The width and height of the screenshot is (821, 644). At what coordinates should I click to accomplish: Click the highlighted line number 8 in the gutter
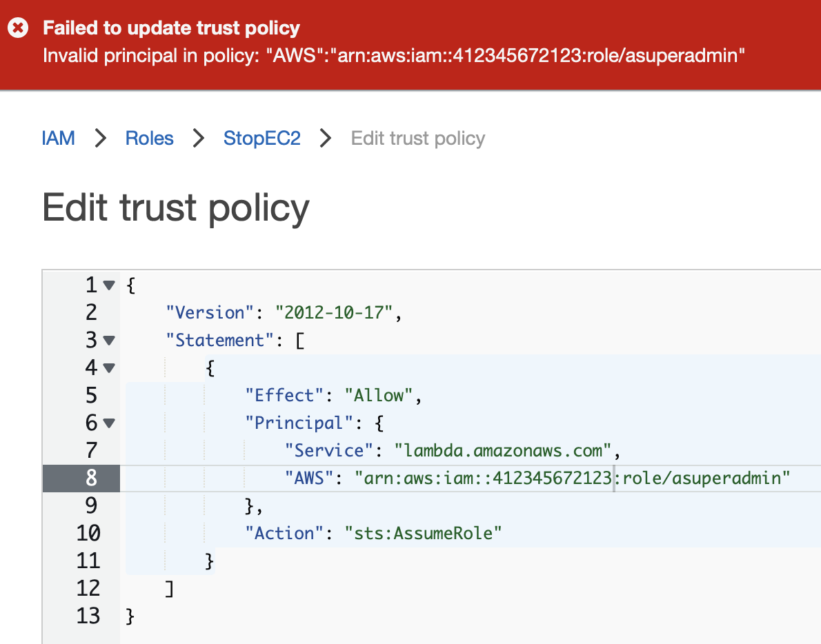(x=92, y=478)
